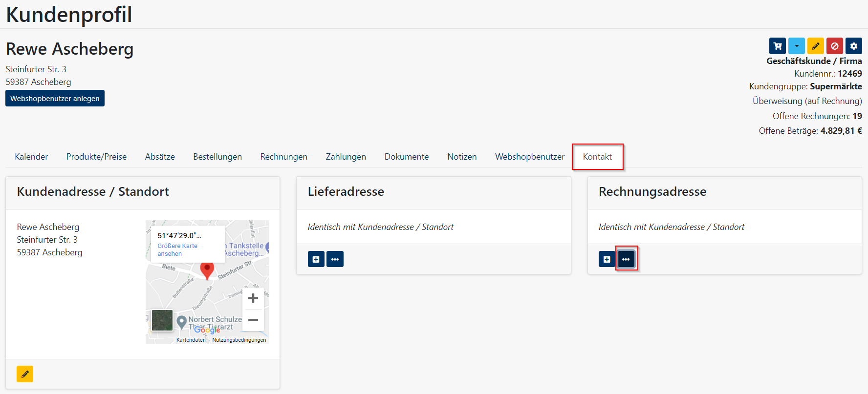Switch to the Zahlungen tab

(346, 157)
